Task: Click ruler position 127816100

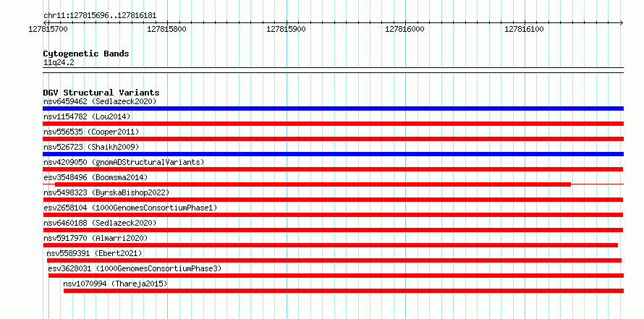Action: pos(525,29)
